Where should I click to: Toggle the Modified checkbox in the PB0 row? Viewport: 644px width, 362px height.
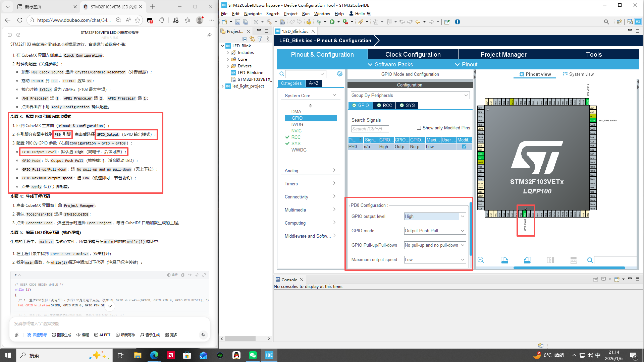(x=464, y=146)
